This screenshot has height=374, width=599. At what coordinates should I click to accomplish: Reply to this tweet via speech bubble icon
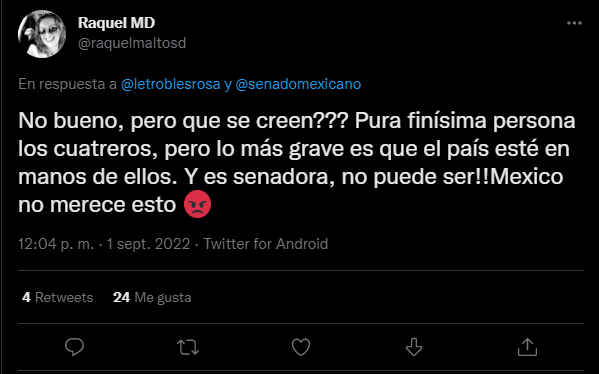[x=74, y=346]
